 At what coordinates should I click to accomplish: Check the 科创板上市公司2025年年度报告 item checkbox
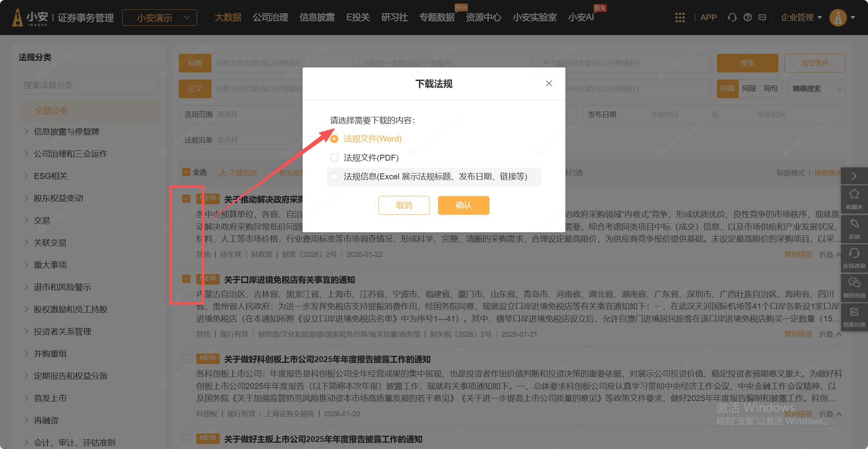(186, 359)
